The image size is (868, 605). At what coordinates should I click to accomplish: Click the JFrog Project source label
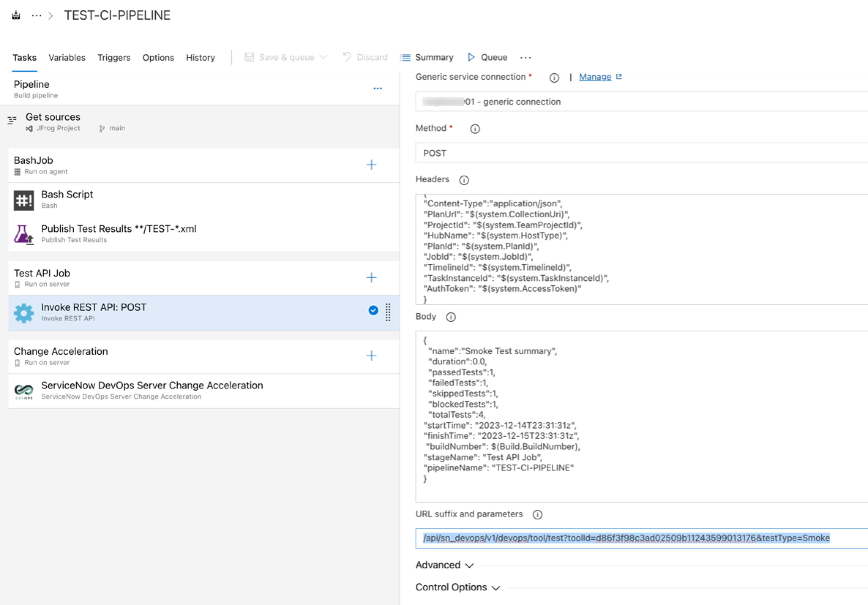58,129
